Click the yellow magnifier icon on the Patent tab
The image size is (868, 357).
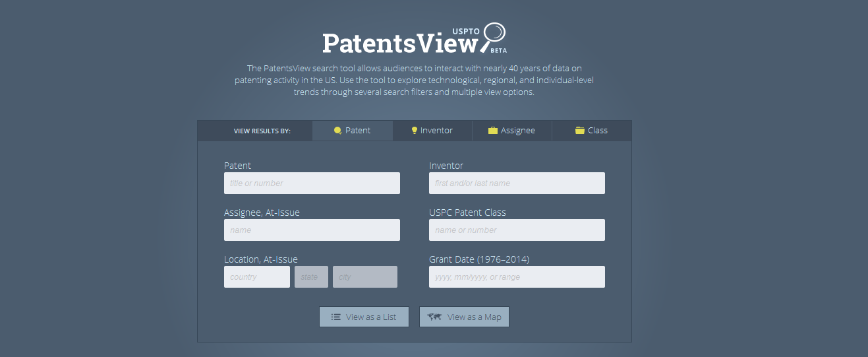[337, 131]
